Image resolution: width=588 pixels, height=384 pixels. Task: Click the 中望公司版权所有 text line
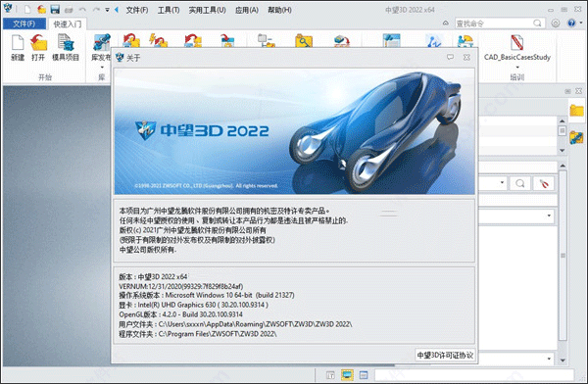click(x=148, y=250)
